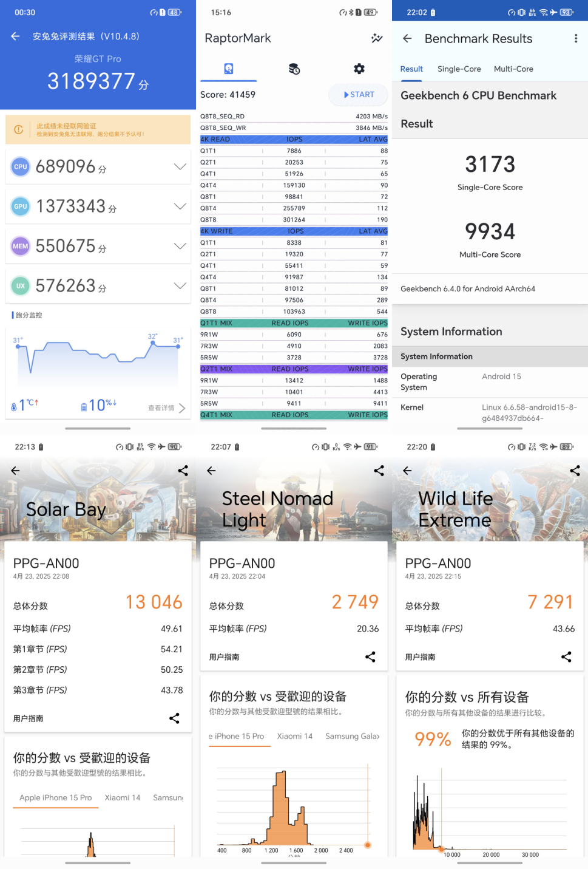
Task: Click Solar Bay total score 13 046
Action: pos(154,602)
